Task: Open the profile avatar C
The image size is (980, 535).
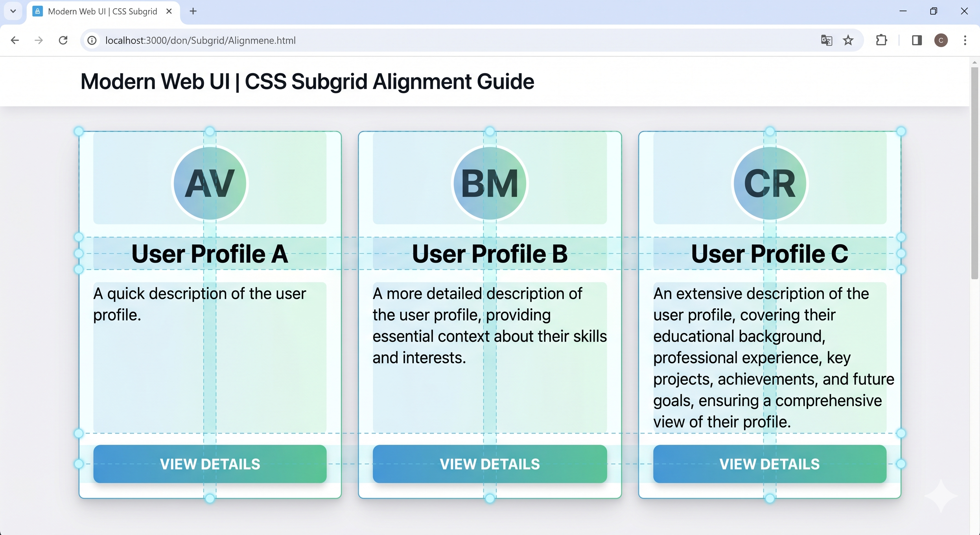Action: click(x=941, y=40)
